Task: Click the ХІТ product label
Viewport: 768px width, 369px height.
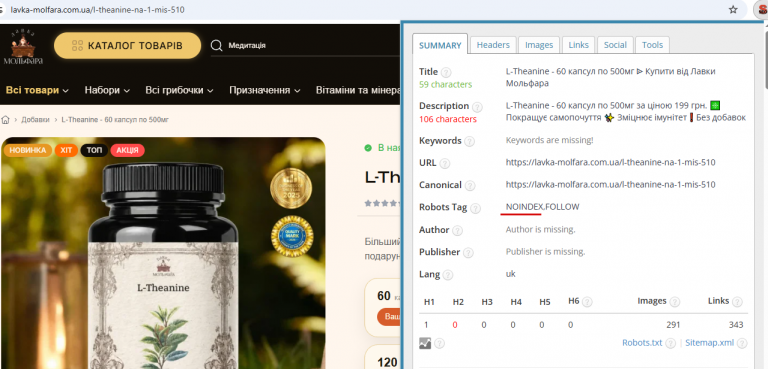Action: pyautogui.click(x=66, y=150)
